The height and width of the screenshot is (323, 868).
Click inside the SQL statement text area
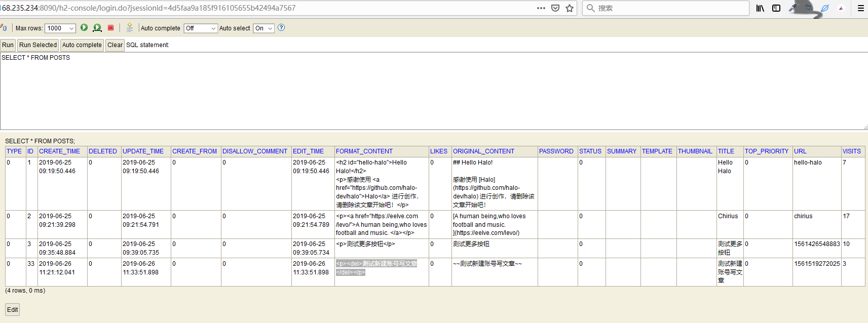tap(434, 91)
